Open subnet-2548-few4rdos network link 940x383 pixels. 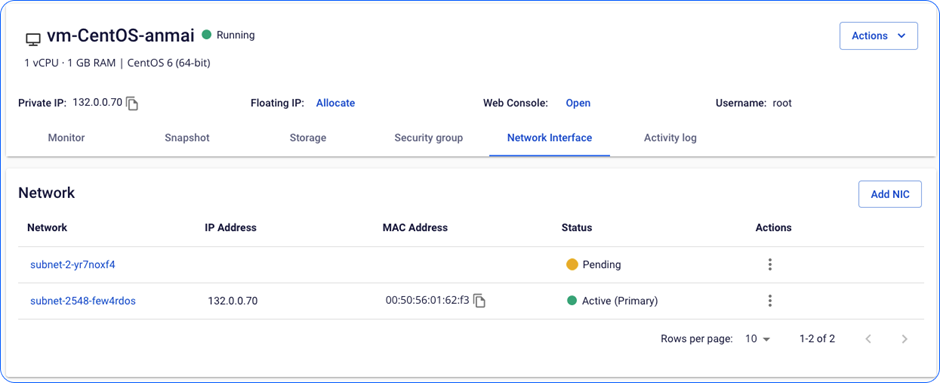(83, 301)
